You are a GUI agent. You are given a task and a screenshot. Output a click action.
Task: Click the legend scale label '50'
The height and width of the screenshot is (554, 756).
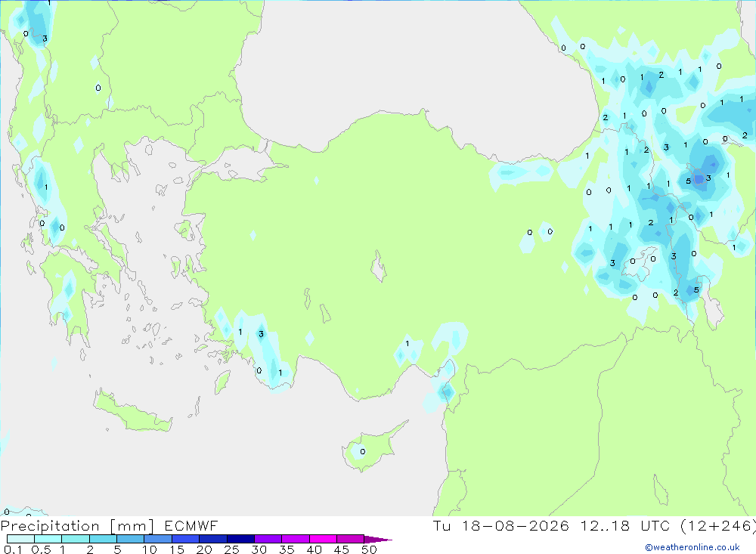(x=370, y=549)
